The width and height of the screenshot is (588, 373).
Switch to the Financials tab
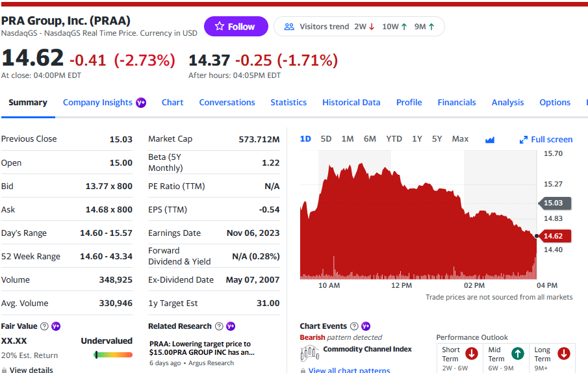[456, 103]
